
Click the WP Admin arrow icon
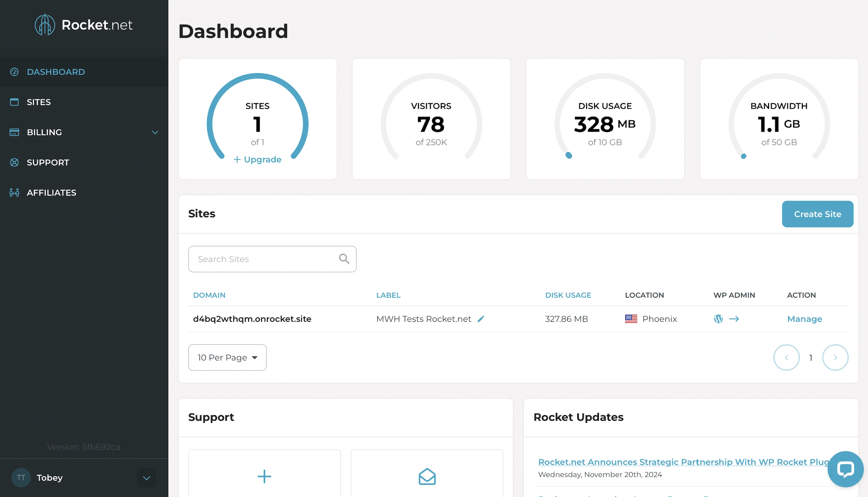[x=734, y=319]
